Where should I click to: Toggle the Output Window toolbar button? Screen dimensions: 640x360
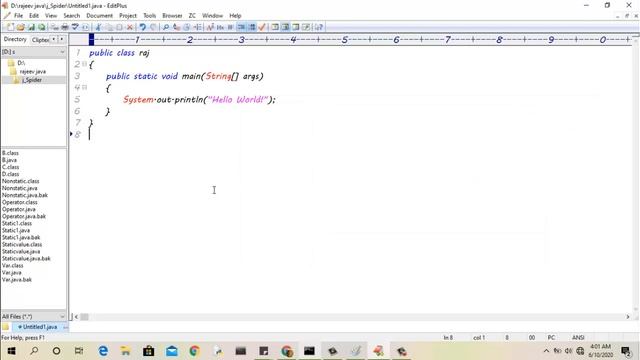pos(296,27)
